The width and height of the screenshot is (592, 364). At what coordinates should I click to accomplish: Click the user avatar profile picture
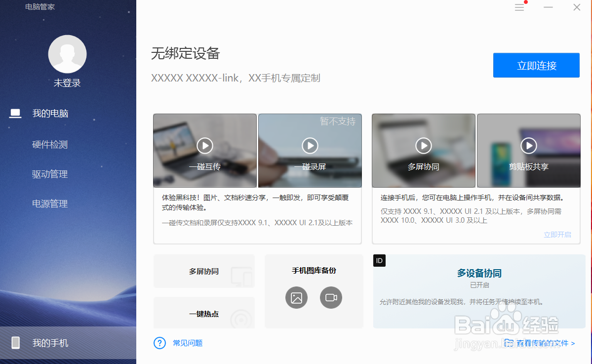click(67, 54)
